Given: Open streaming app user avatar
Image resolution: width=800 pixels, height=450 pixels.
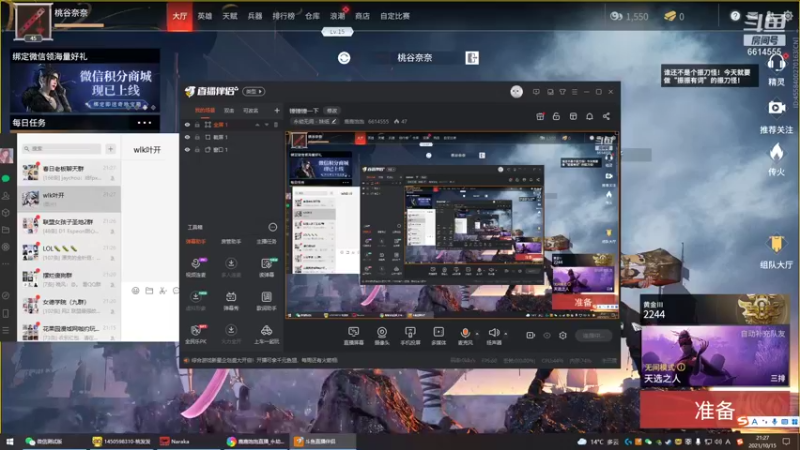Looking at the screenshot, I should [516, 91].
